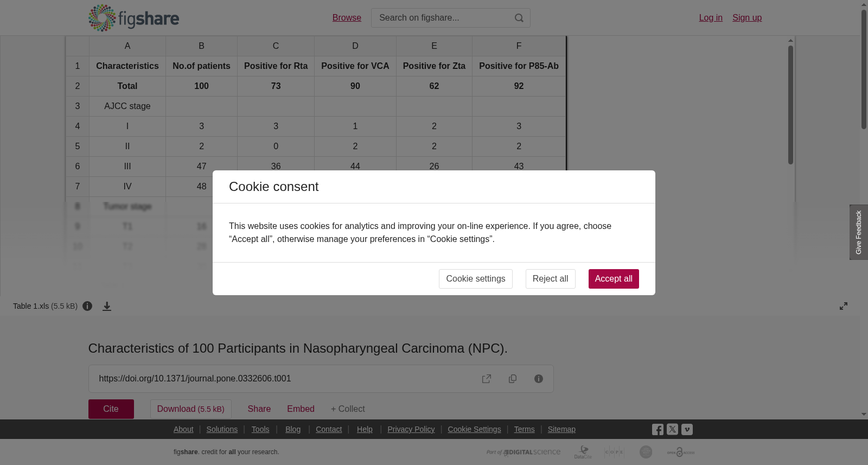Click the 'No.of patients' cell

pyautogui.click(x=201, y=66)
